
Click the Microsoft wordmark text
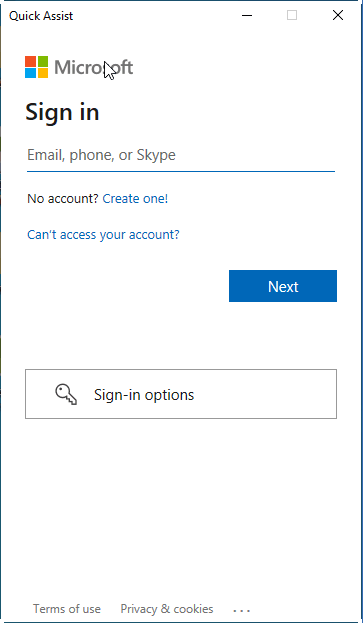[x=94, y=67]
